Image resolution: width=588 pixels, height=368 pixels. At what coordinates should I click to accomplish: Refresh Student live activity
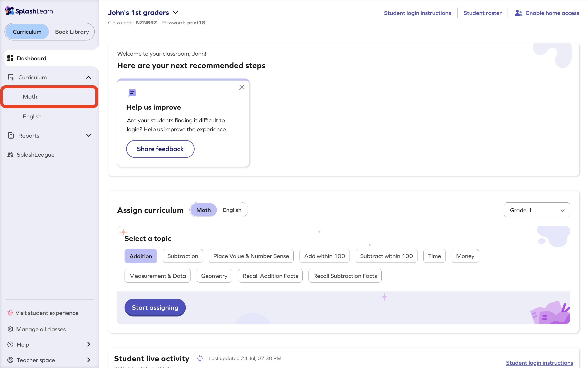200,358
